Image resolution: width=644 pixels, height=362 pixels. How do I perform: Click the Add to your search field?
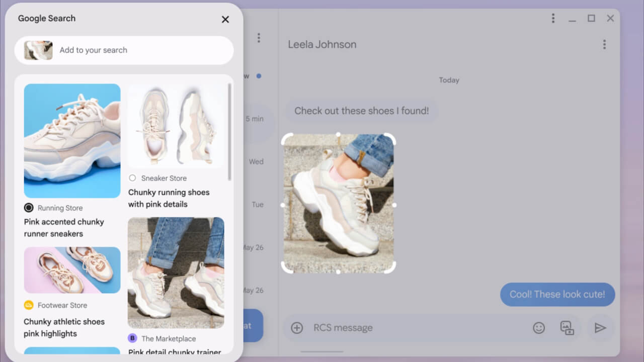124,50
